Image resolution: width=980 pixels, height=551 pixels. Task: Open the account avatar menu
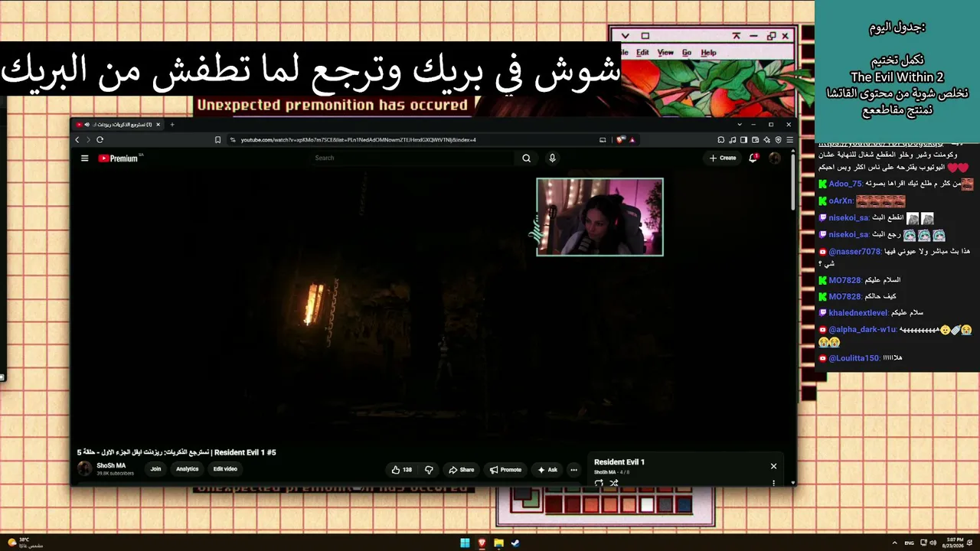tap(775, 158)
